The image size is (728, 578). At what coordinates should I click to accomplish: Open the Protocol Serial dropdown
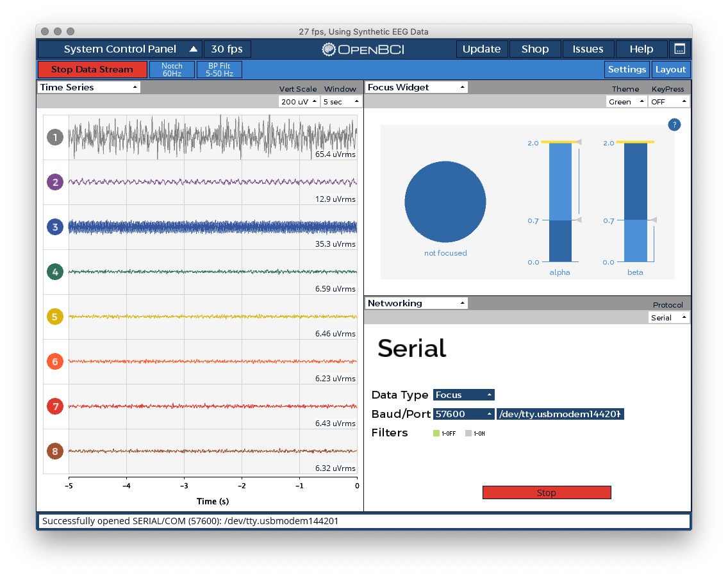click(668, 318)
